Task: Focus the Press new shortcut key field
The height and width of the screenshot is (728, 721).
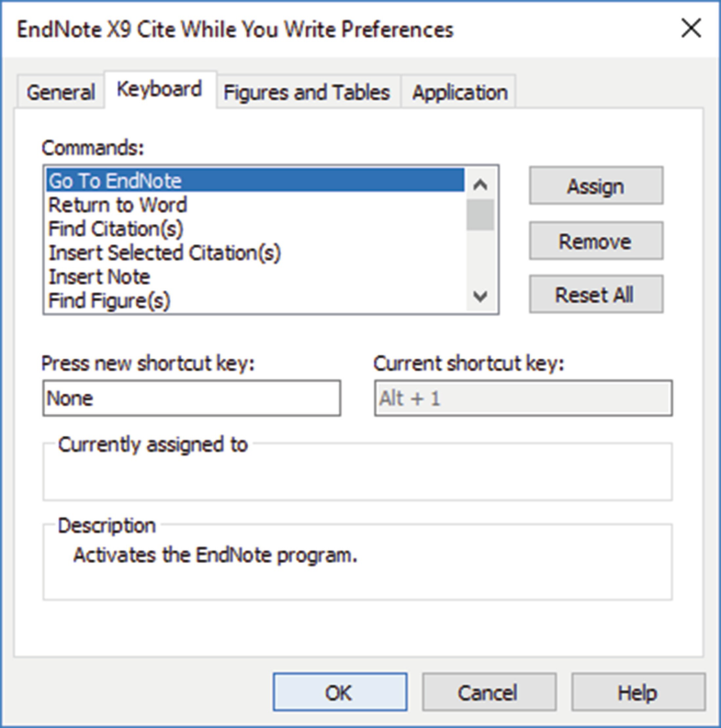Action: (x=191, y=398)
